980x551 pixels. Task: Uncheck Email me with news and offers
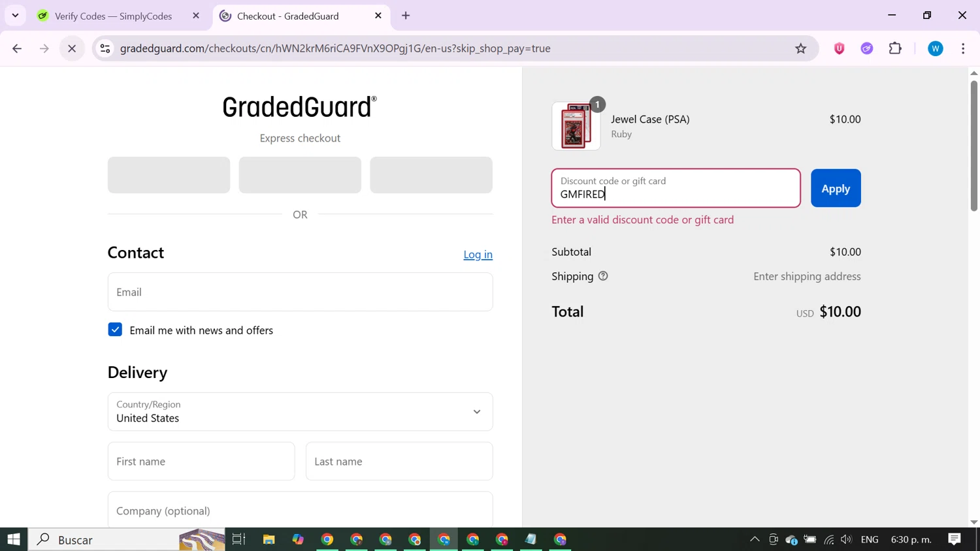point(115,330)
